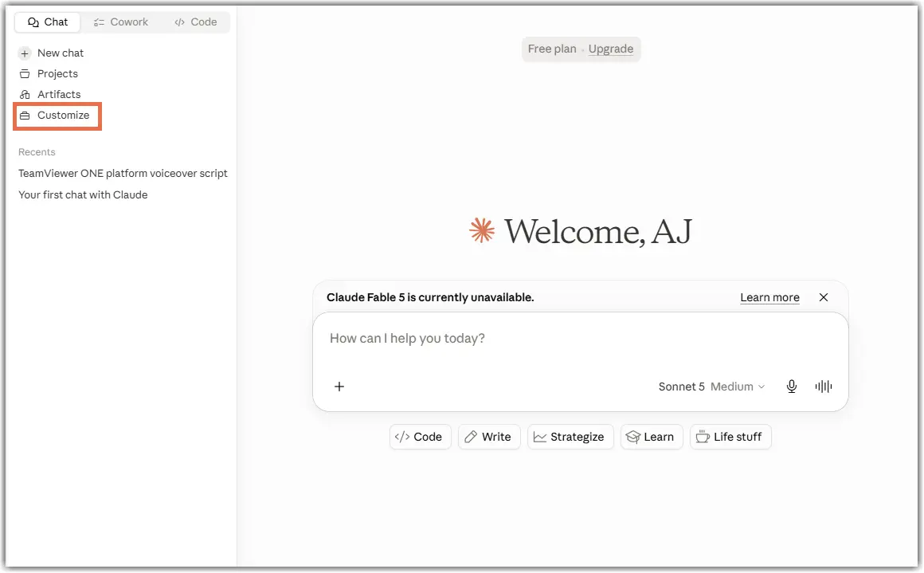924x573 pixels.
Task: Open Your first chat with Claude
Action: (83, 194)
